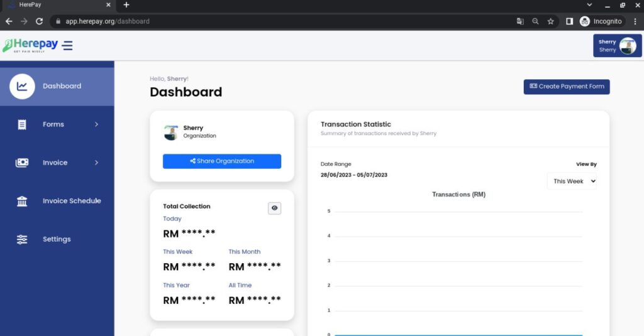Toggle the hamburger menu next to logo

tap(67, 45)
